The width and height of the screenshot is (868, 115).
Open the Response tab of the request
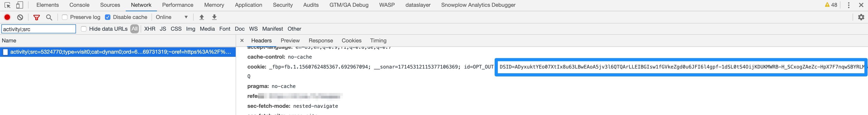click(x=320, y=40)
